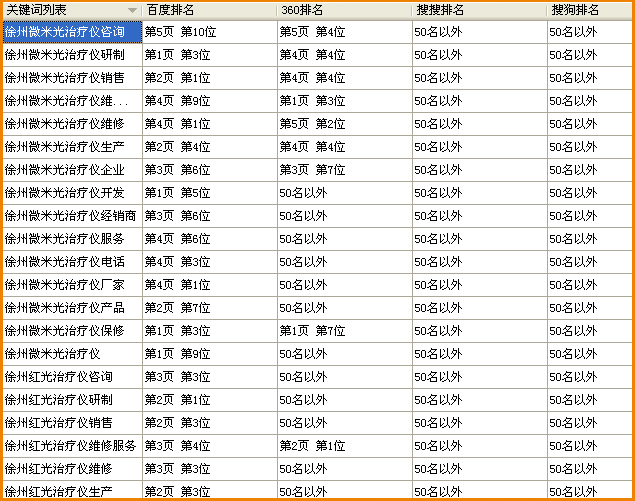Image resolution: width=635 pixels, height=501 pixels.
Task: Sort by the 百度排名 column header
Action: 170,10
